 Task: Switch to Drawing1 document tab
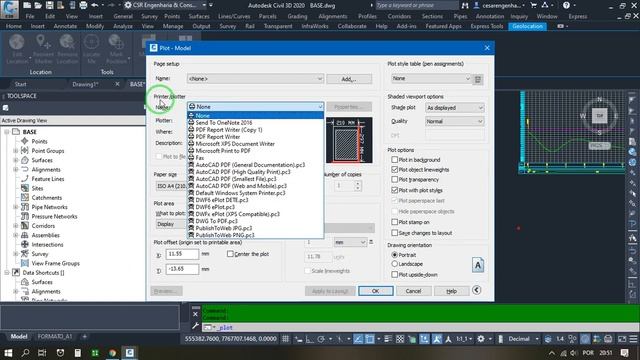click(x=85, y=84)
